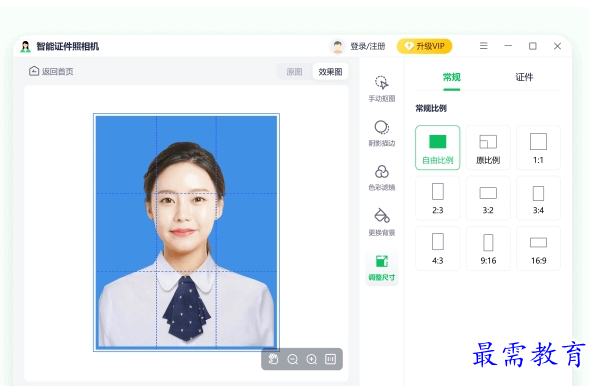Viewport: 594px width, 386px height.
Task: Choose the 3:2 ratio
Action: 488,198
